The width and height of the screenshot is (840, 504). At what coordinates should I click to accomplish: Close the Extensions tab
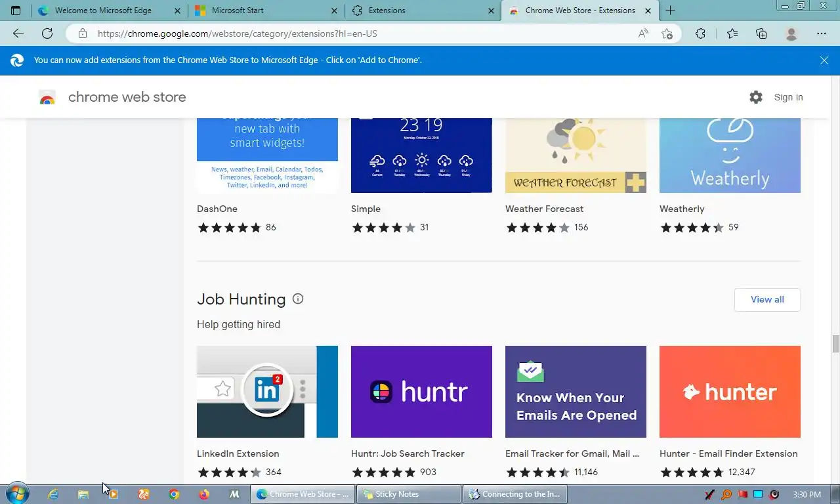[x=491, y=10]
